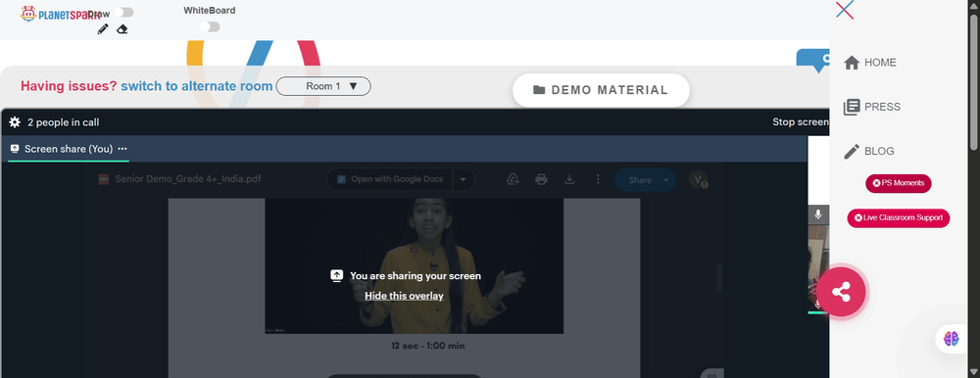Click Hide this overlay link
Image resolution: width=980 pixels, height=378 pixels.
click(404, 296)
